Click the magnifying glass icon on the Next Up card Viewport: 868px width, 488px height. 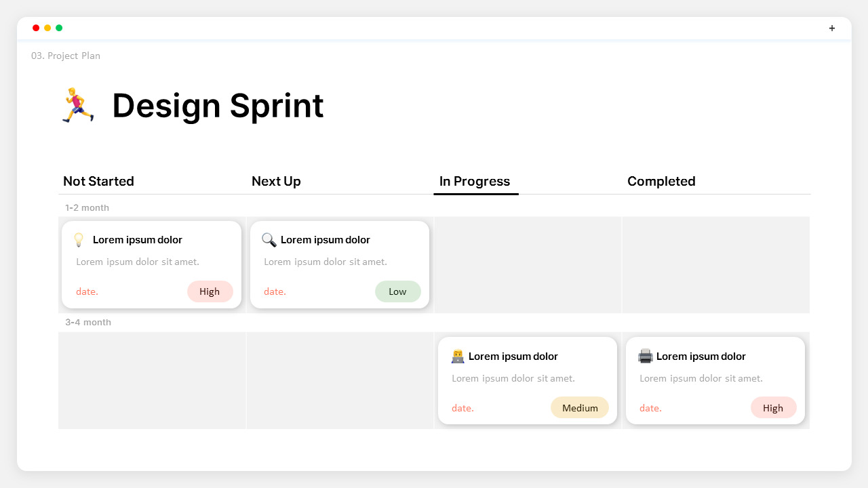click(268, 240)
